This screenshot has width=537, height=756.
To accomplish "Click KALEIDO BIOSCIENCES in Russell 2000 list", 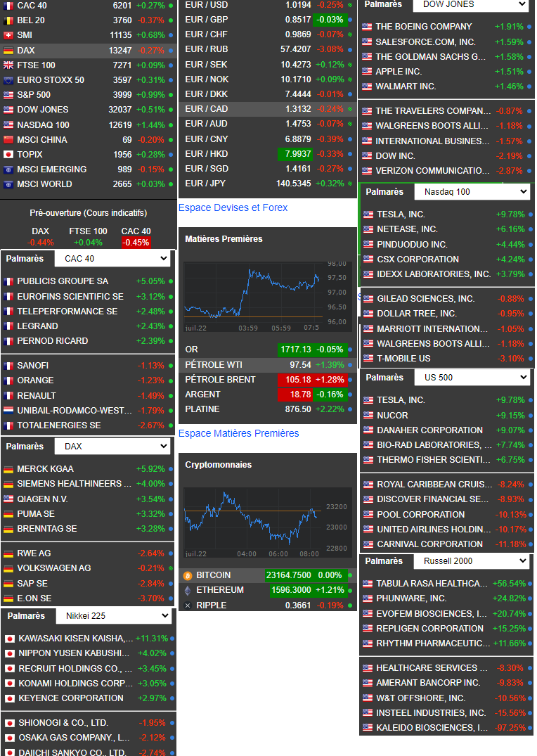I will click(446, 728).
